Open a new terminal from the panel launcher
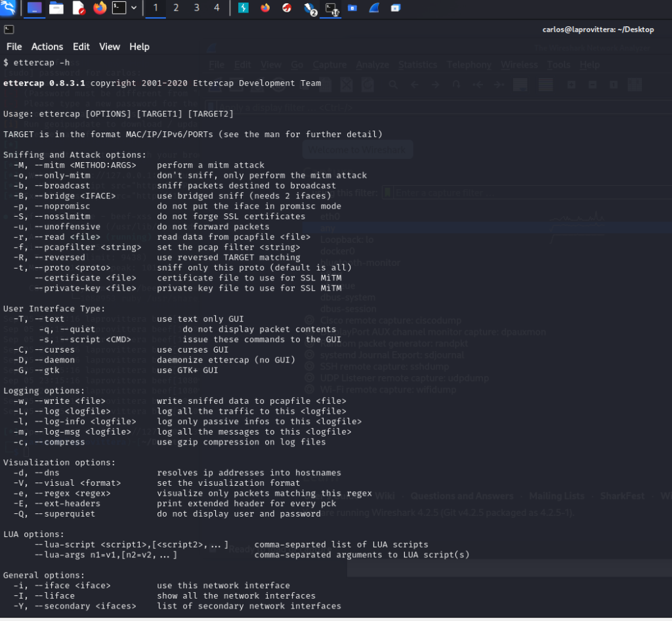 point(119,8)
